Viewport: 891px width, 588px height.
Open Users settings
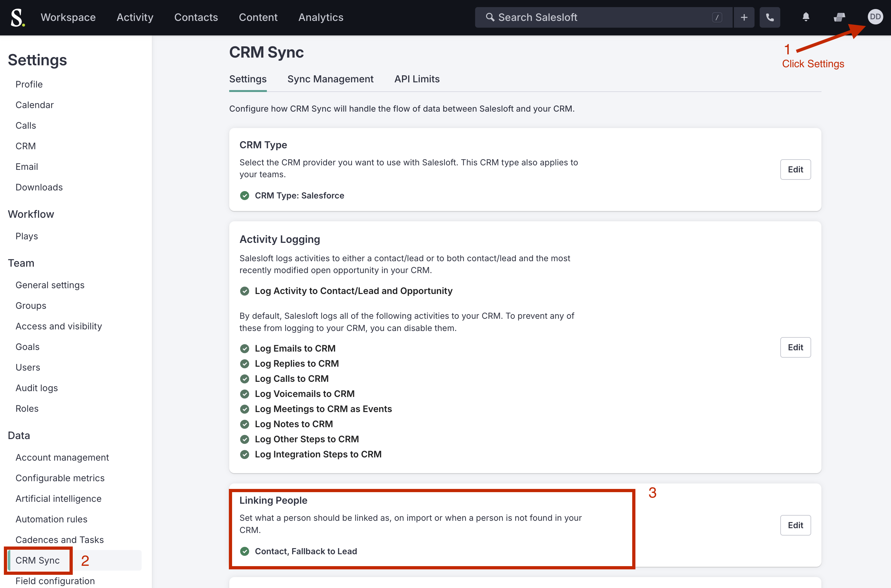[28, 367]
